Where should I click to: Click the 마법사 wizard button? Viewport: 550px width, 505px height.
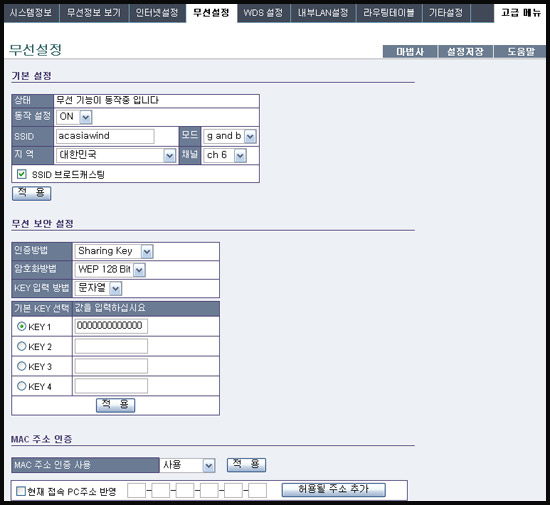coord(410,52)
